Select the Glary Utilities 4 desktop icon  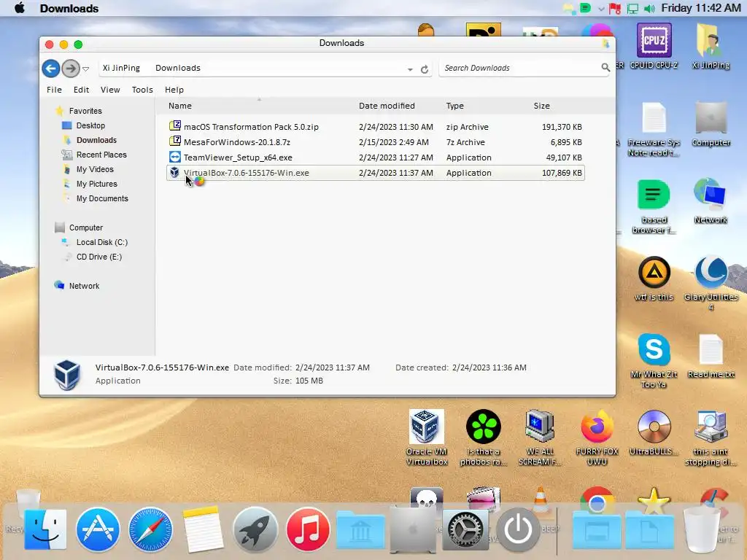(711, 284)
